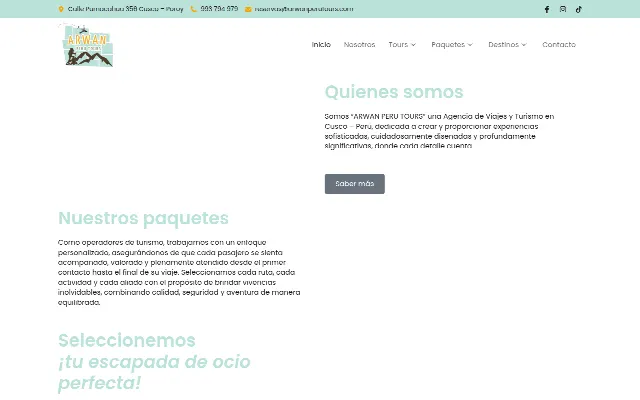Click the paragraph starting 'Como operadores de turismo'
The height and width of the screenshot is (400, 640).
(x=179, y=272)
